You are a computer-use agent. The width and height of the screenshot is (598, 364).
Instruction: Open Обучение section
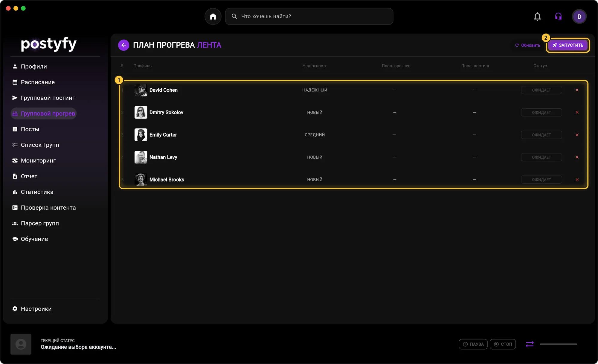point(30,239)
